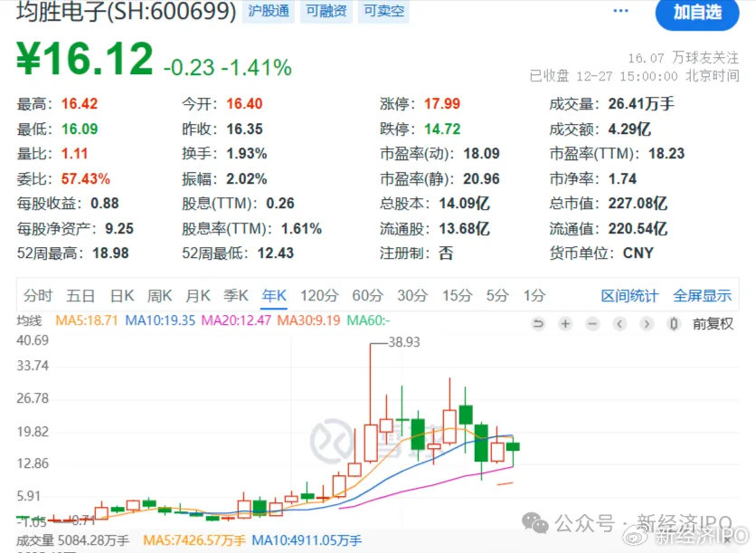
Task: Open the 前复权 adjustment dropdown
Action: [x=713, y=324]
